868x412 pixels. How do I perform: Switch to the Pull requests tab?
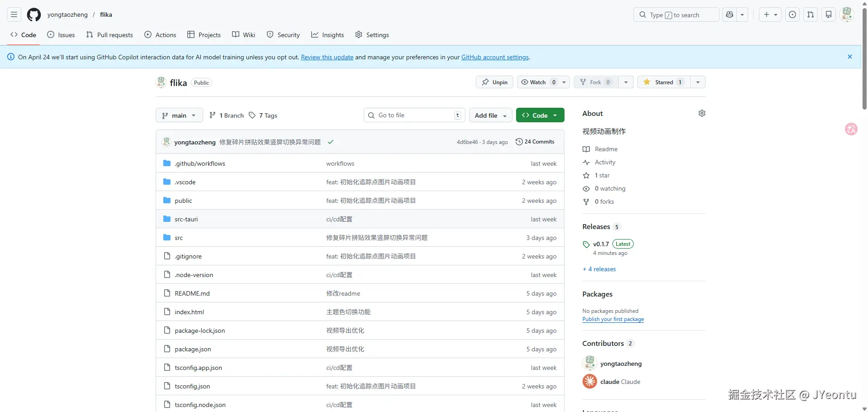109,35
